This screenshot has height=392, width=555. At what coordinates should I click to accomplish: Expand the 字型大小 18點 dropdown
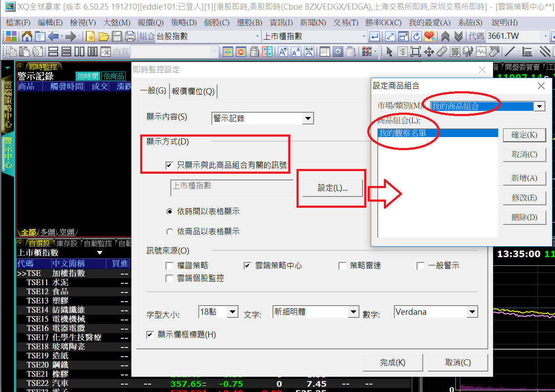[233, 312]
